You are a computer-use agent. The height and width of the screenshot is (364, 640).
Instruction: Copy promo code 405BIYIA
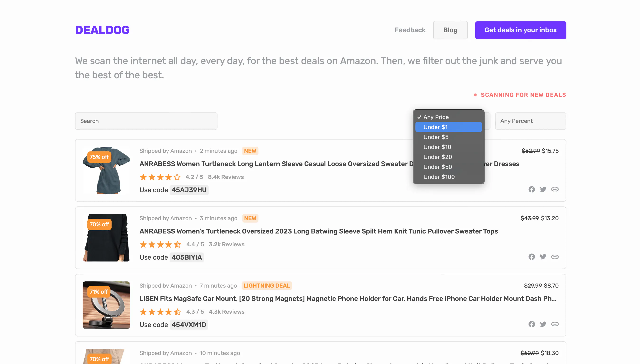[187, 257]
